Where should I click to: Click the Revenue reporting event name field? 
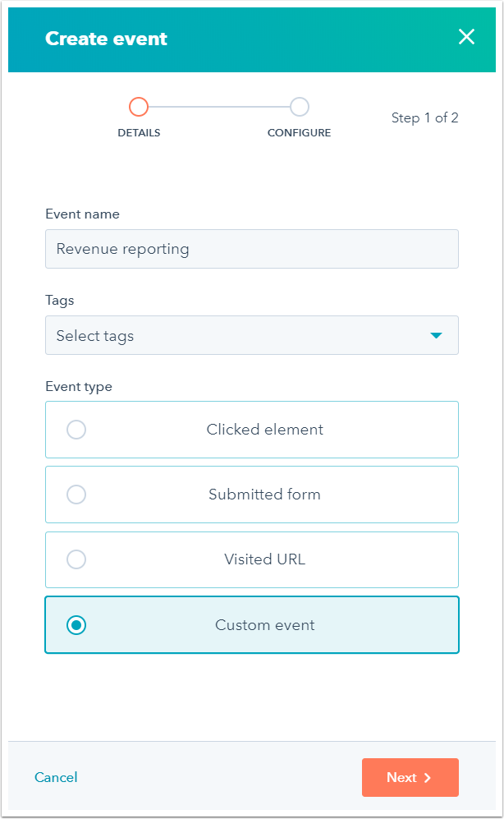click(x=252, y=248)
